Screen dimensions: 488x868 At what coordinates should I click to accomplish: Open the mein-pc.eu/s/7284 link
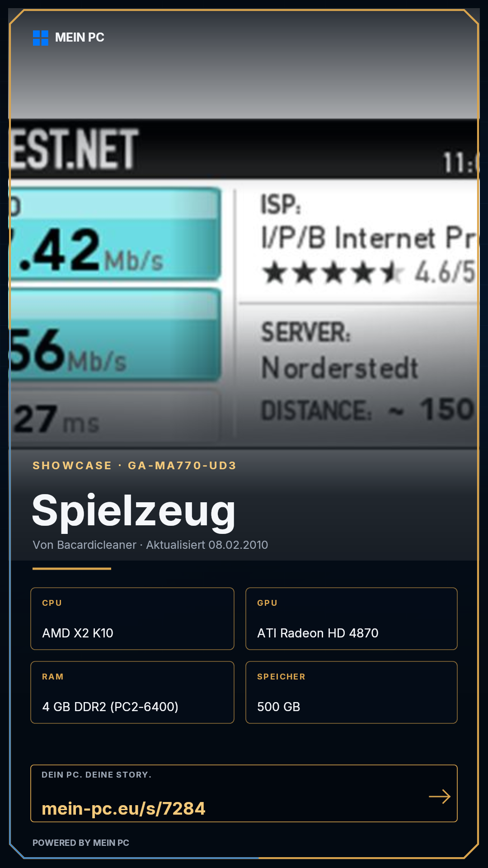click(123, 808)
